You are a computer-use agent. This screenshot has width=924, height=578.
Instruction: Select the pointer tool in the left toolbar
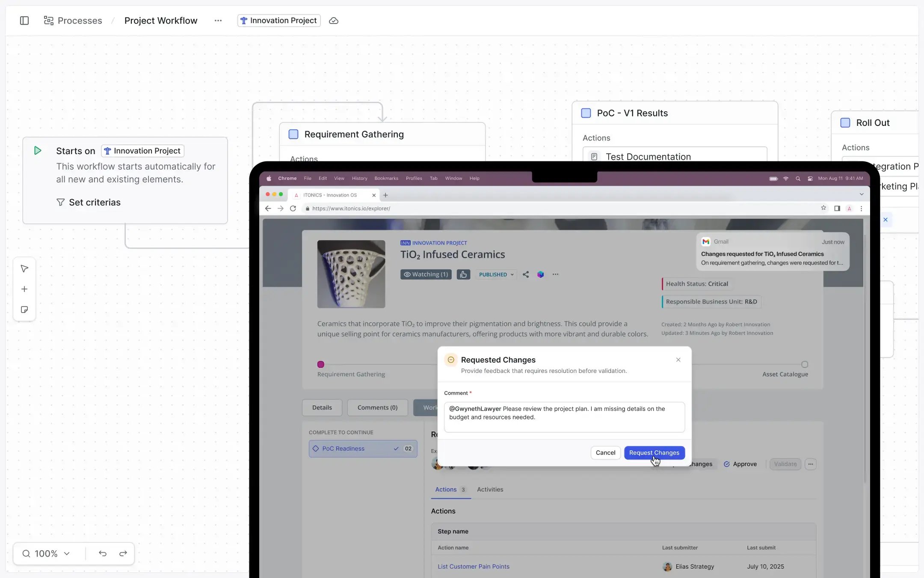click(x=24, y=268)
